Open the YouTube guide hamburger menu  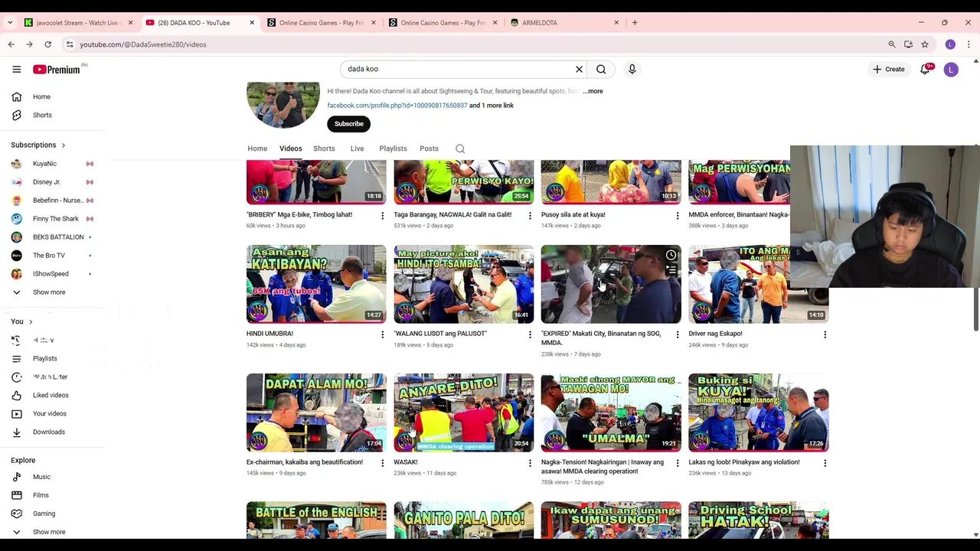16,70
